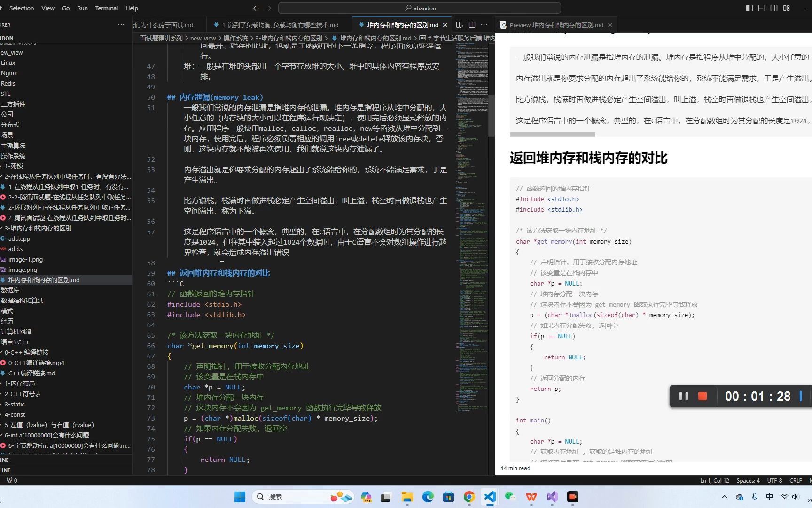This screenshot has width=812, height=508.
Task: Click breadcrumb 面试题精讲系列
Action: [x=161, y=38]
